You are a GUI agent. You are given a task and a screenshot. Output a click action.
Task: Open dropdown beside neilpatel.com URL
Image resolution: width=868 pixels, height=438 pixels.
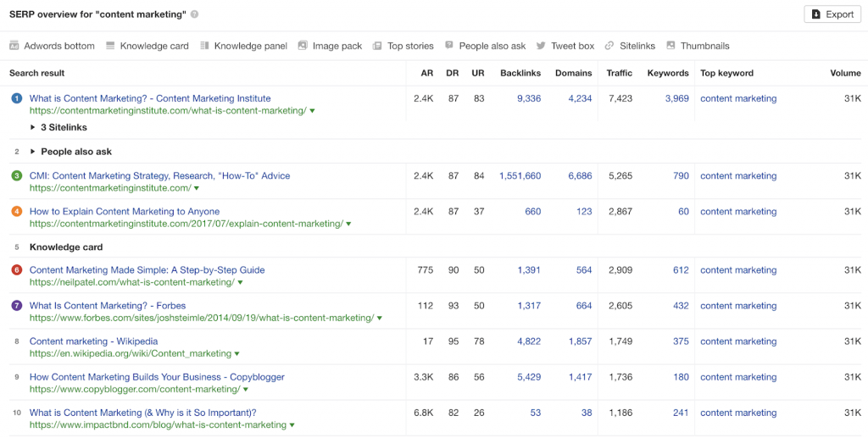240,283
